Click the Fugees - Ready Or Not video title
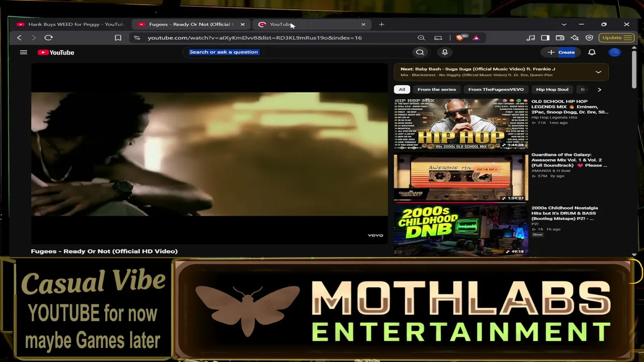This screenshot has width=644, height=362. tap(104, 251)
